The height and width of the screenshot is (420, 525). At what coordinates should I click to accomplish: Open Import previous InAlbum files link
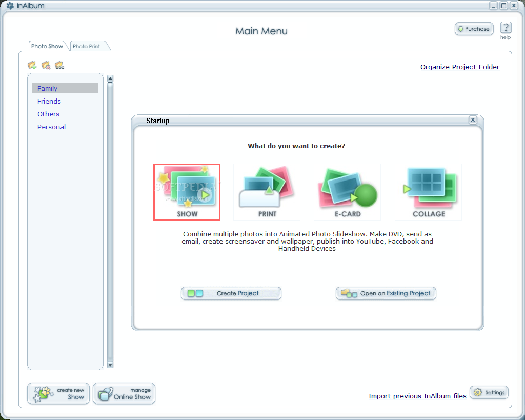coord(417,396)
